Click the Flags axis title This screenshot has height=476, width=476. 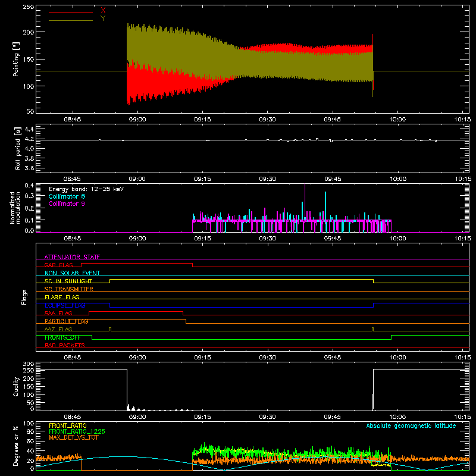click(x=24, y=297)
